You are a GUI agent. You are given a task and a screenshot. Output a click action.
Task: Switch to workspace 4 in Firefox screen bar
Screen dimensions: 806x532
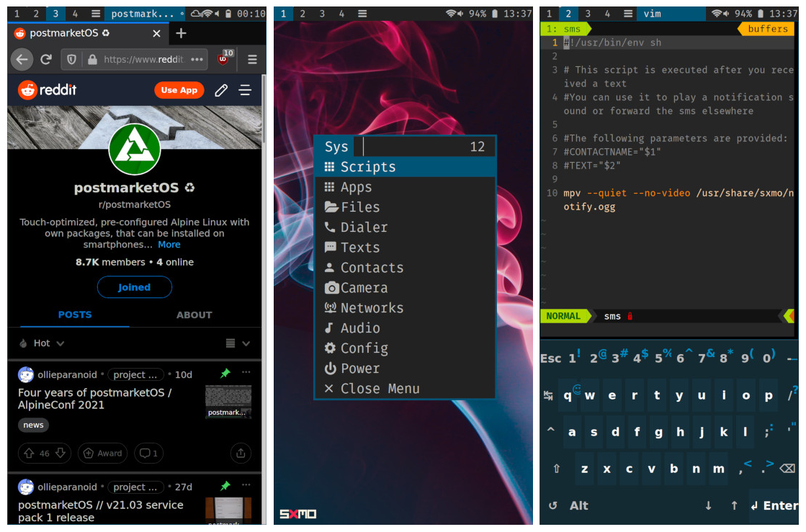click(x=75, y=14)
